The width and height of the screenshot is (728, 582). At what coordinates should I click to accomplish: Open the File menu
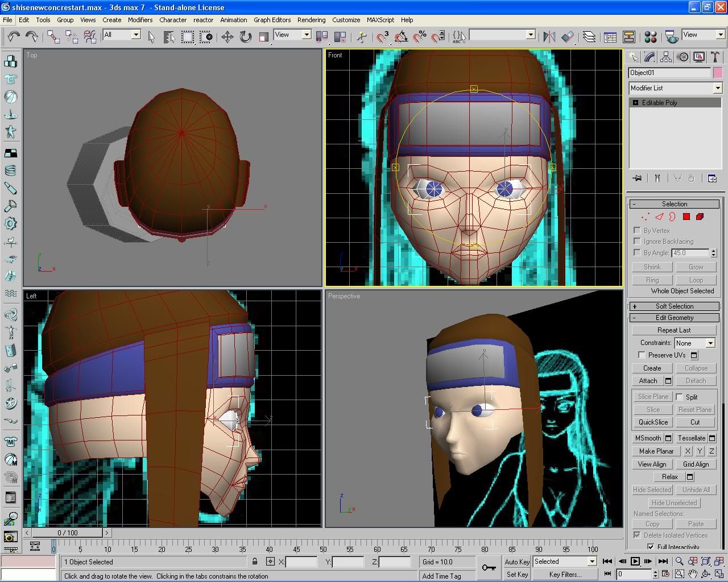[x=7, y=19]
